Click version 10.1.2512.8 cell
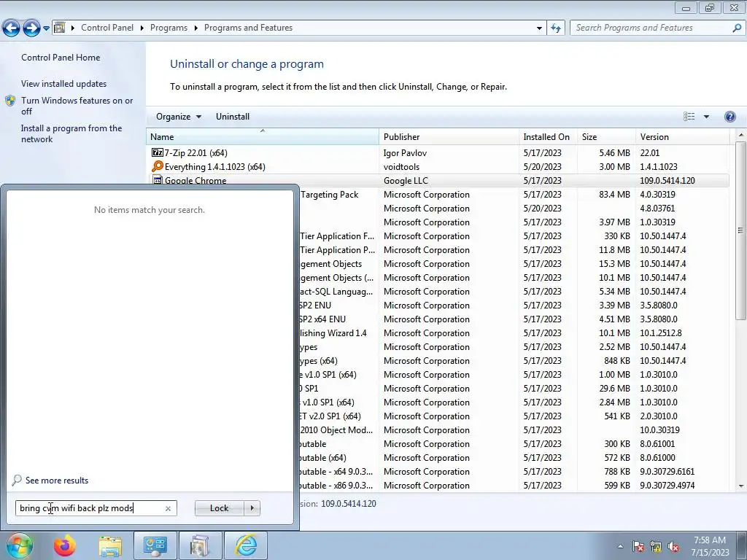Viewport: 747px width, 560px height. [660, 332]
